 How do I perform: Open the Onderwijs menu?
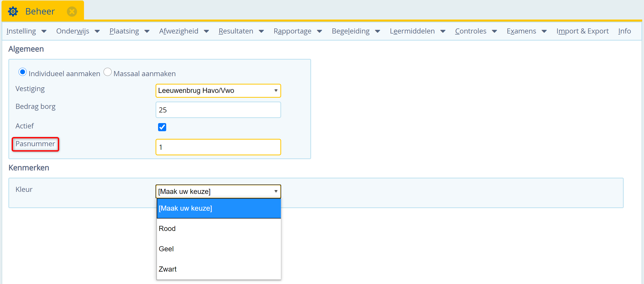pyautogui.click(x=73, y=31)
